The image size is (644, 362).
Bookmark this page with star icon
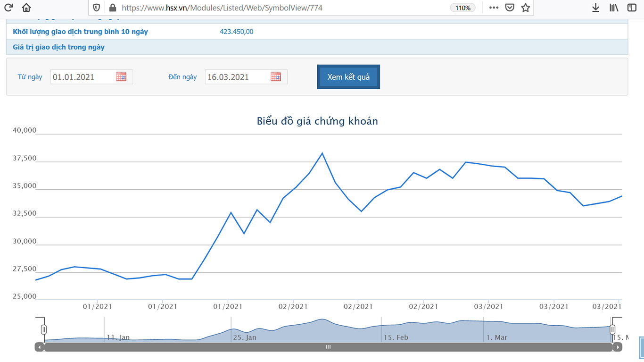526,8
